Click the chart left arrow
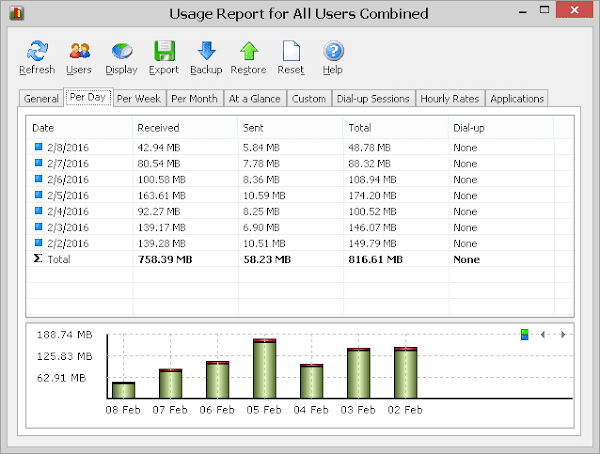 coord(543,335)
